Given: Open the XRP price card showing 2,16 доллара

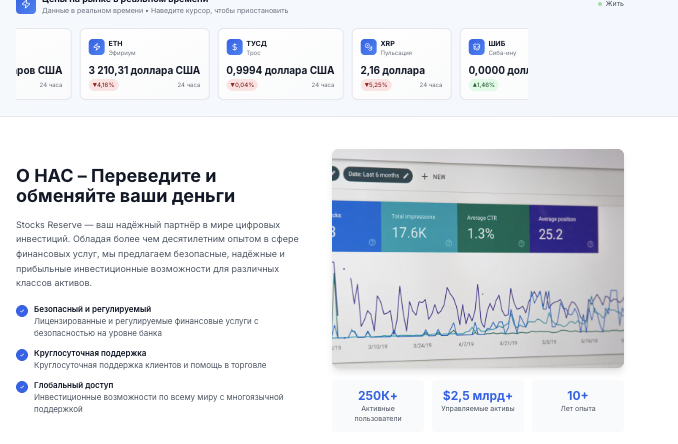Looking at the screenshot, I should (402, 64).
